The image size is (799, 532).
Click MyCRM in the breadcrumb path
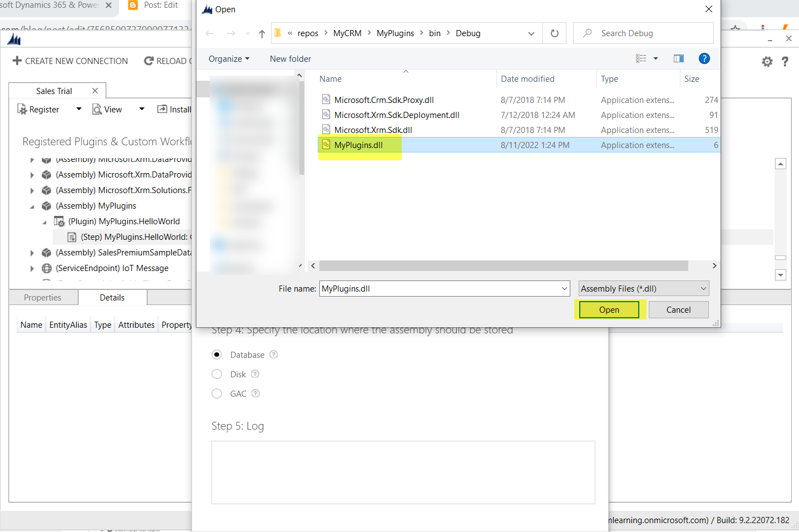347,33
